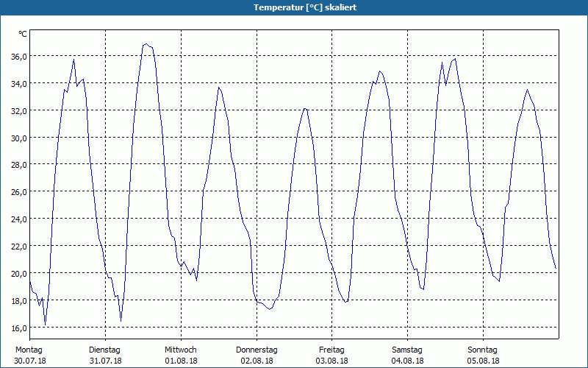588x368 pixels.
Task: Click the 26,0 y-axis label
Action: 19,192
